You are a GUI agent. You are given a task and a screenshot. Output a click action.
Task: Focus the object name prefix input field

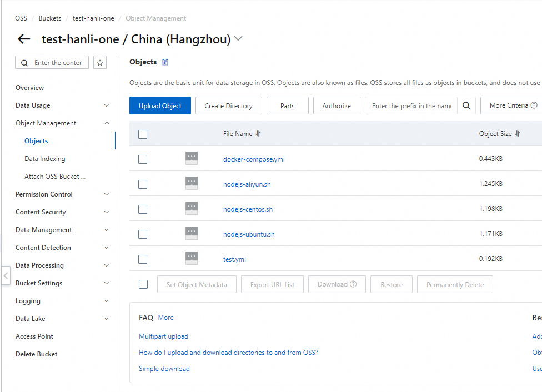click(411, 106)
